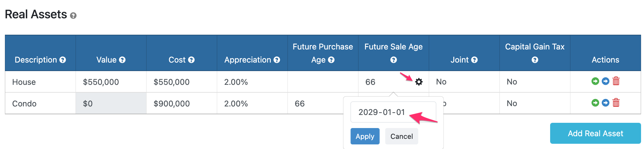Click the green arrow icon for Condo
Image resolution: width=644 pixels, height=149 pixels.
(595, 103)
